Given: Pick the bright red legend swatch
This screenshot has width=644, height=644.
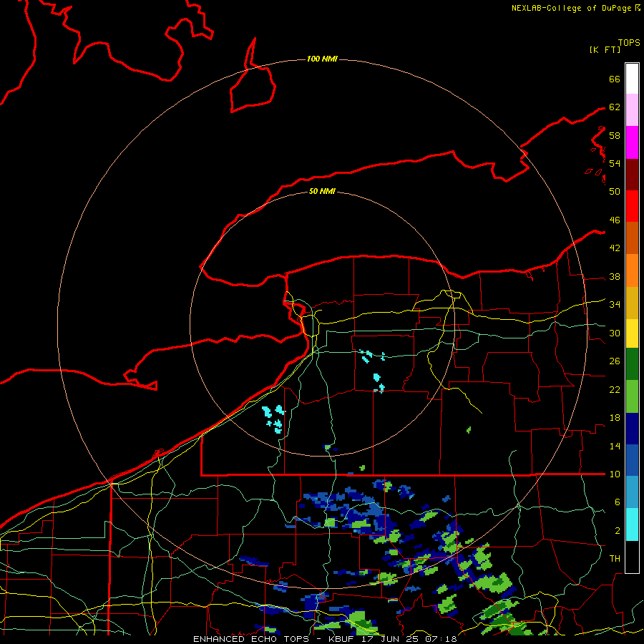Looking at the screenshot, I should point(632,206).
